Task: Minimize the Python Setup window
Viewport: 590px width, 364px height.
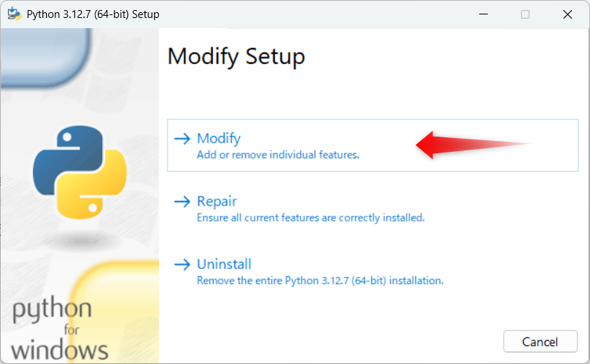Action: coord(484,14)
